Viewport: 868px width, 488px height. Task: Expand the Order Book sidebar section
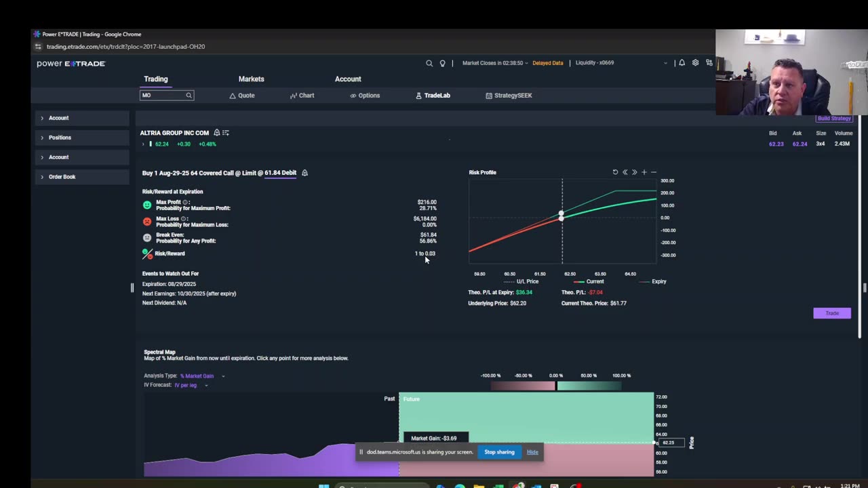click(82, 177)
